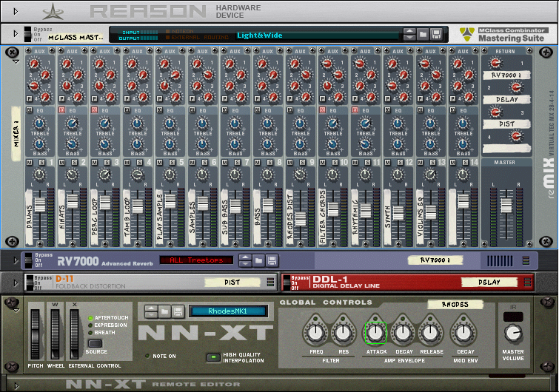This screenshot has width=559, height=392.
Task: Toggle EQ on channel 10 FILTER CHORDS
Action: (x=322, y=110)
